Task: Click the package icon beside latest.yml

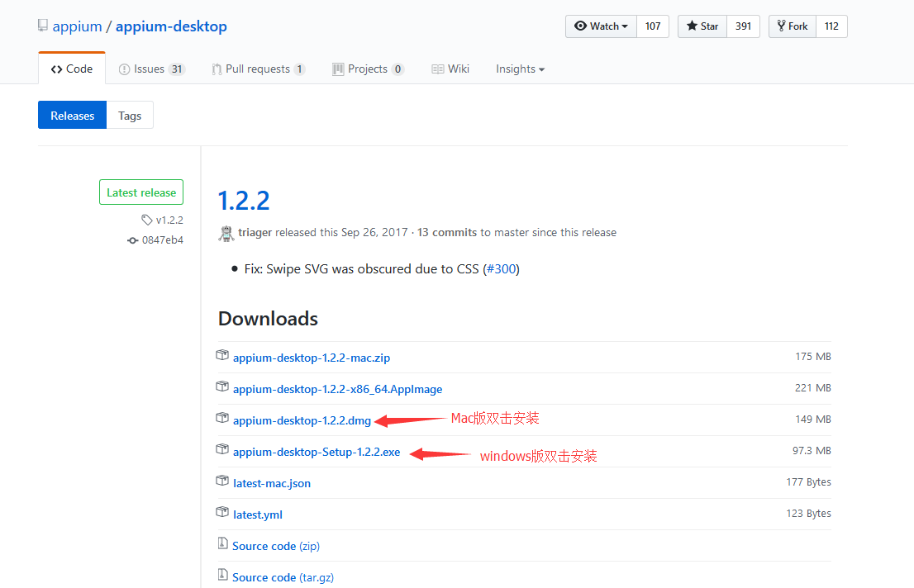Action: pyautogui.click(x=222, y=512)
